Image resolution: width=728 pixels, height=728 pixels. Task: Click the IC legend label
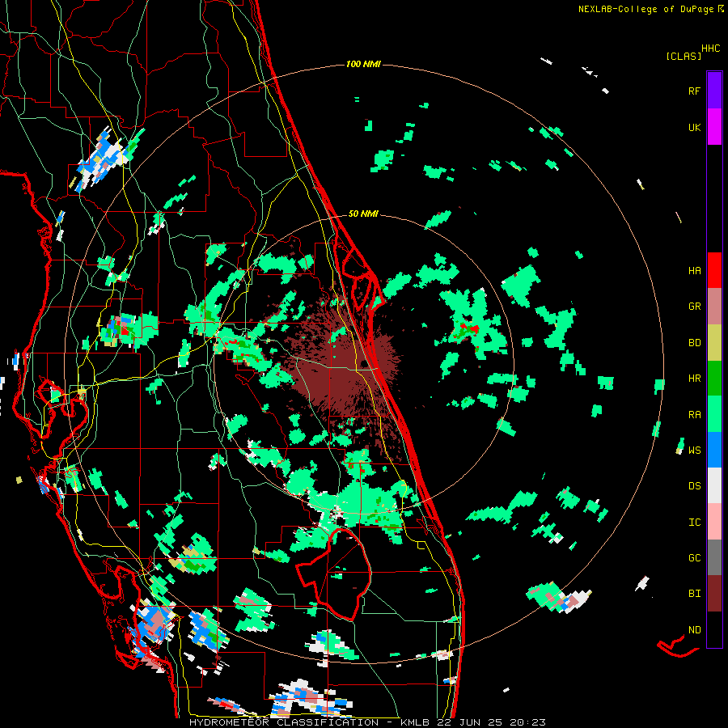coord(694,523)
